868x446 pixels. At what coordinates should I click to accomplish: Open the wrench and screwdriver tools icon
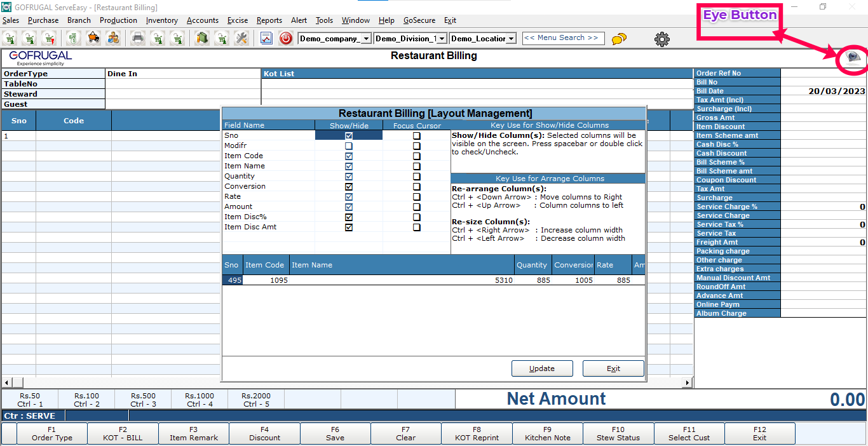tap(241, 38)
